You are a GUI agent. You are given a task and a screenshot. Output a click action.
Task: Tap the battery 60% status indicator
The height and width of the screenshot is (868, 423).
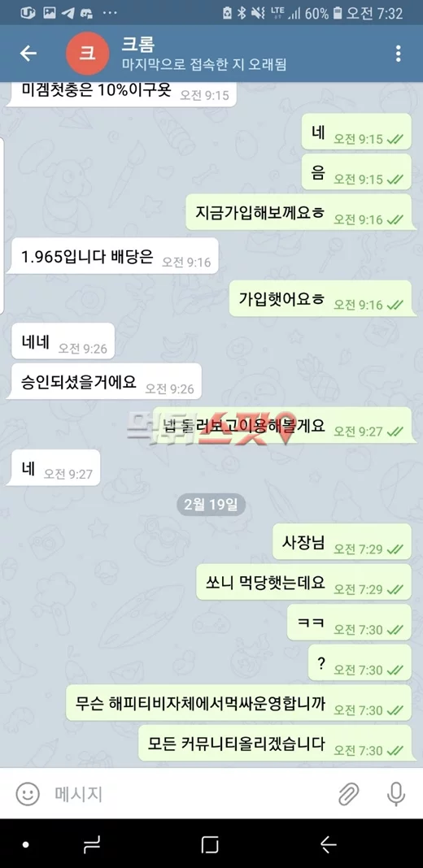[x=323, y=13]
